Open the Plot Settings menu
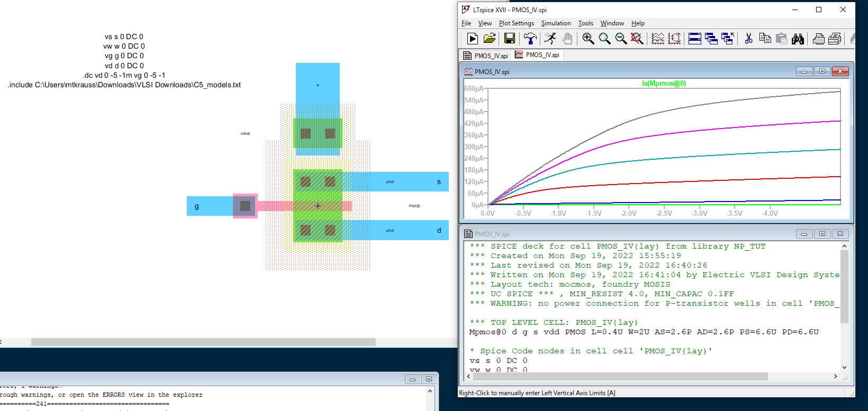This screenshot has width=868, height=411. click(516, 23)
